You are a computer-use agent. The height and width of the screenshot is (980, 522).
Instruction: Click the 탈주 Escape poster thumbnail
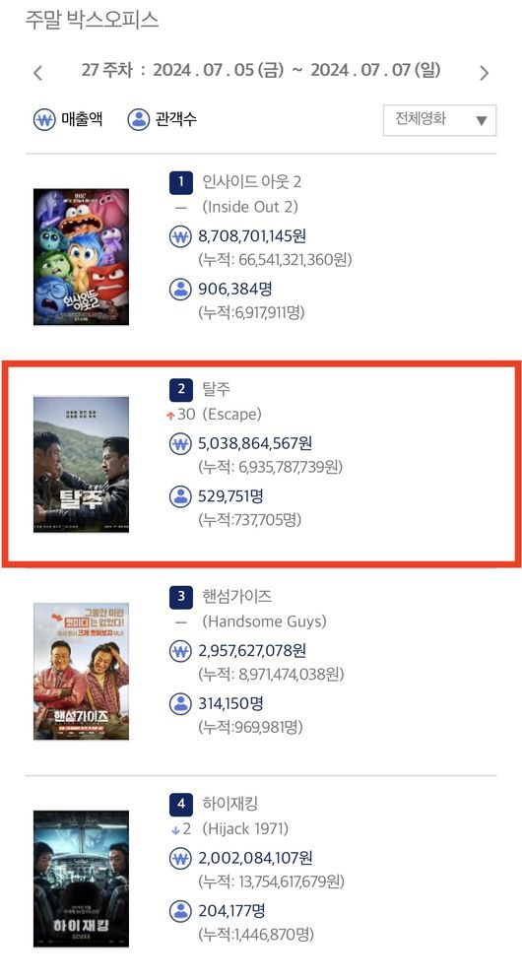(82, 464)
